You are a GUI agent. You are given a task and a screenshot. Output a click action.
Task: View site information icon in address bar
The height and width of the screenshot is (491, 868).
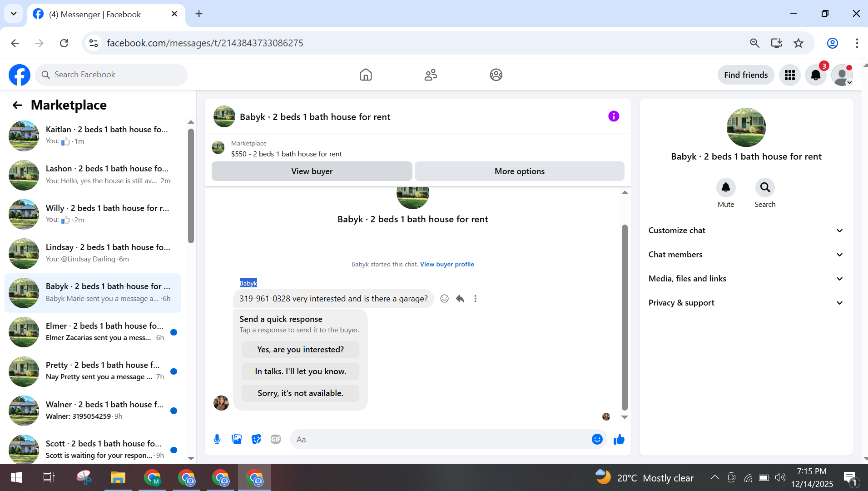[94, 43]
